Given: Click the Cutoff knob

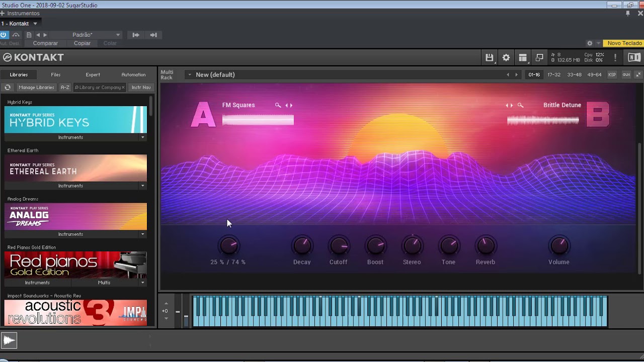Looking at the screenshot, I should tap(339, 246).
